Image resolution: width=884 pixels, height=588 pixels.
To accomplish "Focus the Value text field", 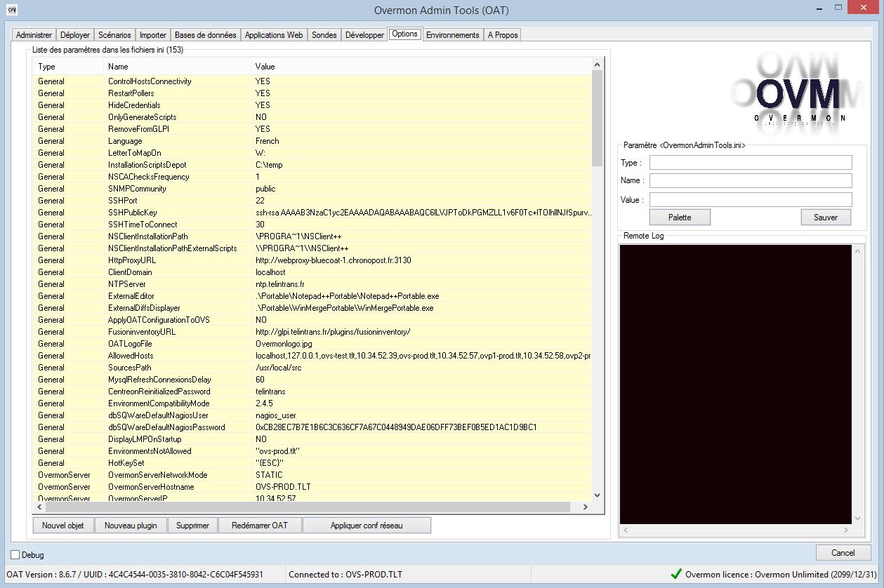I will point(750,200).
